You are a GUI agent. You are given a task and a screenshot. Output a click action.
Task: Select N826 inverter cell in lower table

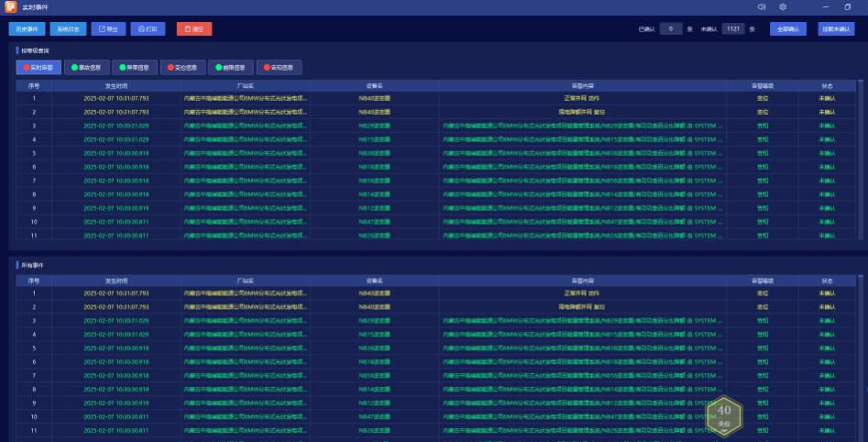[x=375, y=430]
